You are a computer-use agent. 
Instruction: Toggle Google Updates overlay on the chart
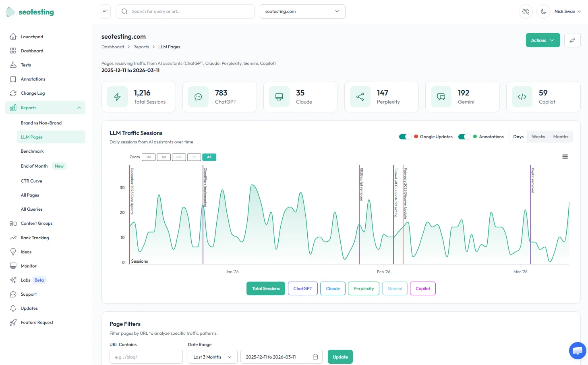click(x=405, y=137)
